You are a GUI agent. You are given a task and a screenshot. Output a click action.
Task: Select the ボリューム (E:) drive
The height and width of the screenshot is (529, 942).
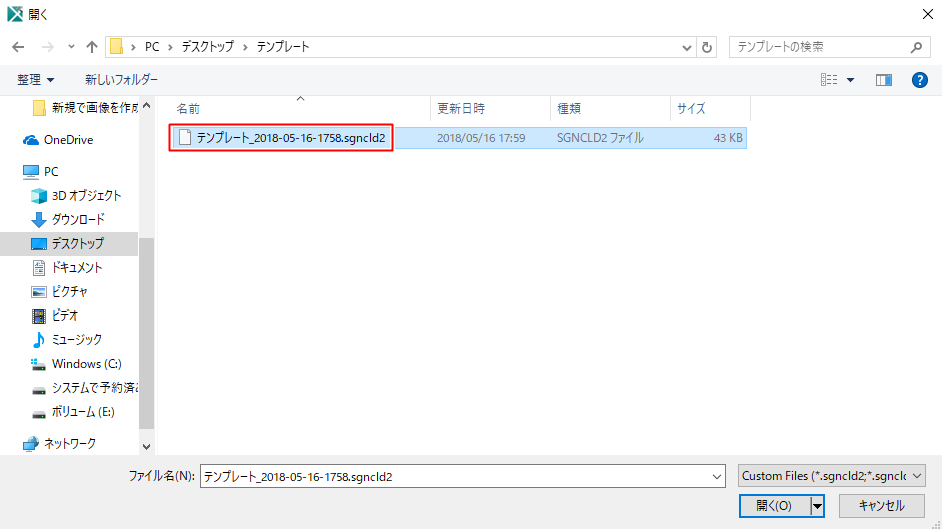click(73, 412)
